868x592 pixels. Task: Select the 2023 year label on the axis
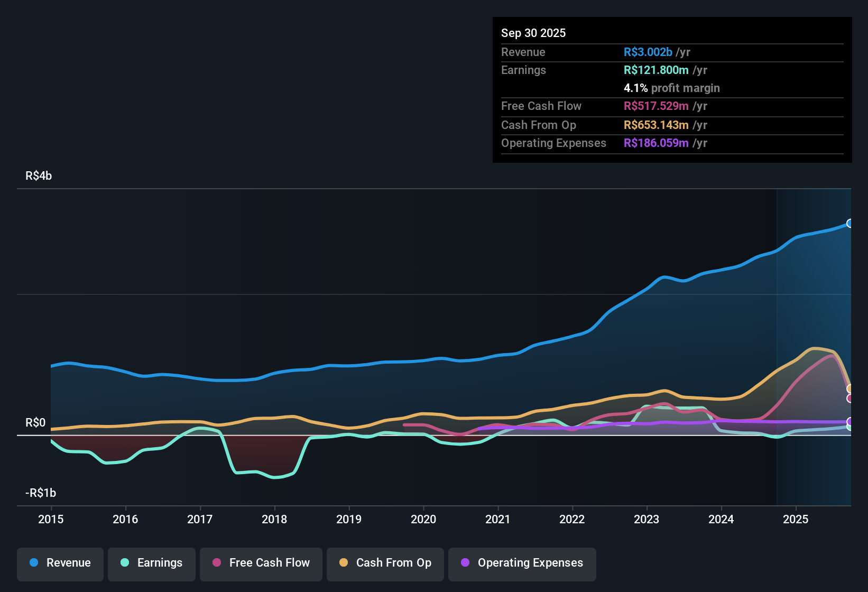tap(646, 520)
